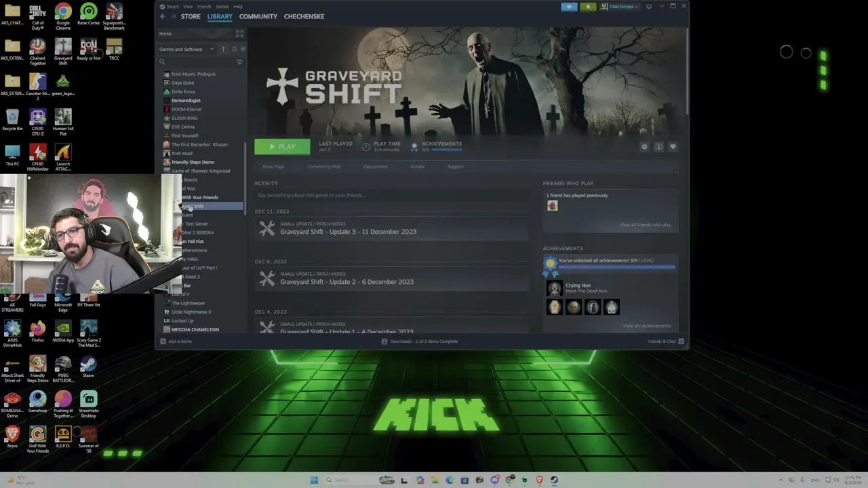Viewport: 868px width, 488px height.
Task: Open the Community Hub link
Action: pyautogui.click(x=323, y=167)
